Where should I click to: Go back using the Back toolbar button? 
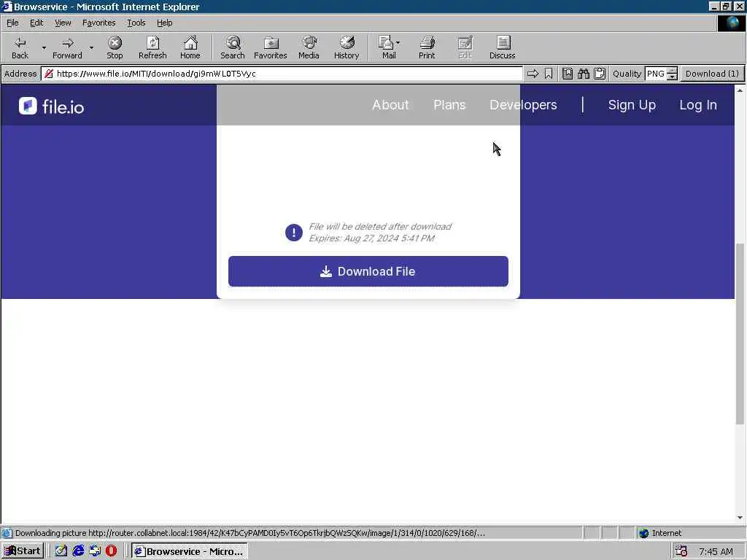tap(20, 47)
